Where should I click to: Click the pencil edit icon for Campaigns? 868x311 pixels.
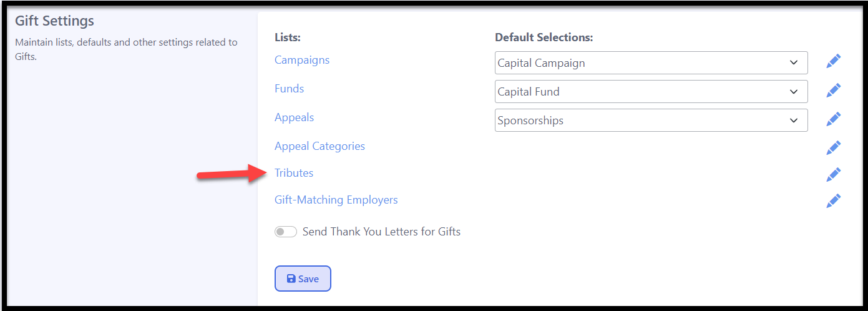[x=833, y=61]
